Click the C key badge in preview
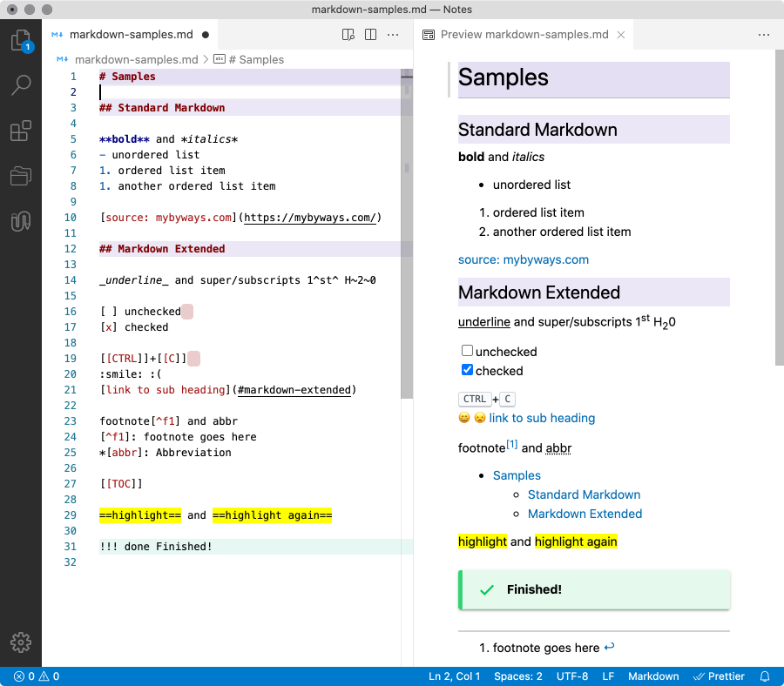Screen dimensions: 784x686 tap(508, 400)
